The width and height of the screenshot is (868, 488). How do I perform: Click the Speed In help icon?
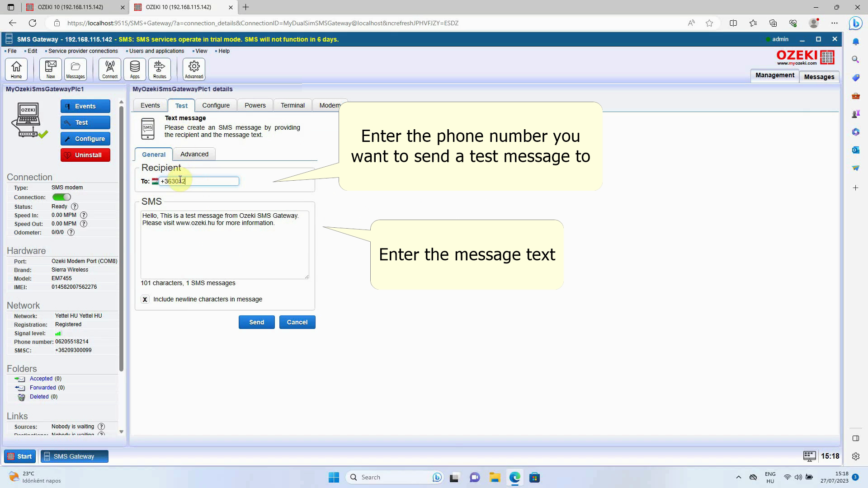[84, 215]
